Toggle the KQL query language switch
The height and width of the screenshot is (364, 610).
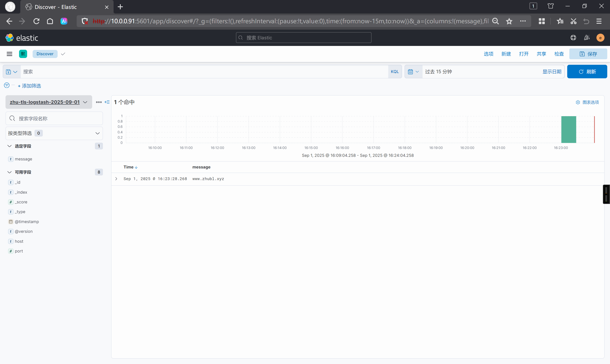coord(395,72)
